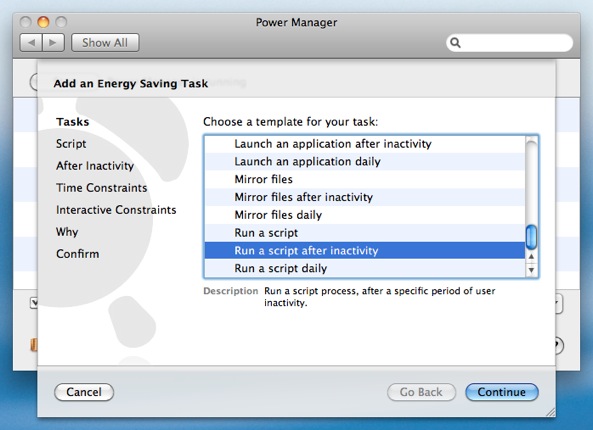Focus the toolbar search field
This screenshot has height=430, width=593.
pos(510,43)
